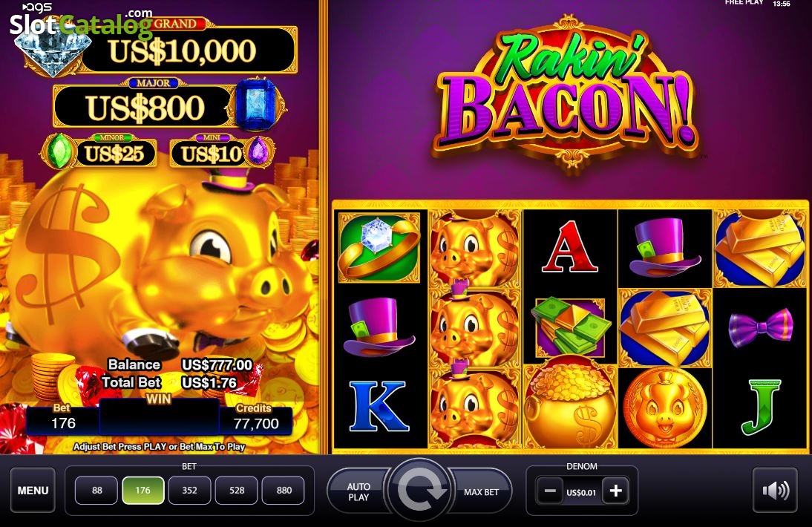This screenshot has height=527, width=812.
Task: Select the 176 bet option
Action: point(143,490)
